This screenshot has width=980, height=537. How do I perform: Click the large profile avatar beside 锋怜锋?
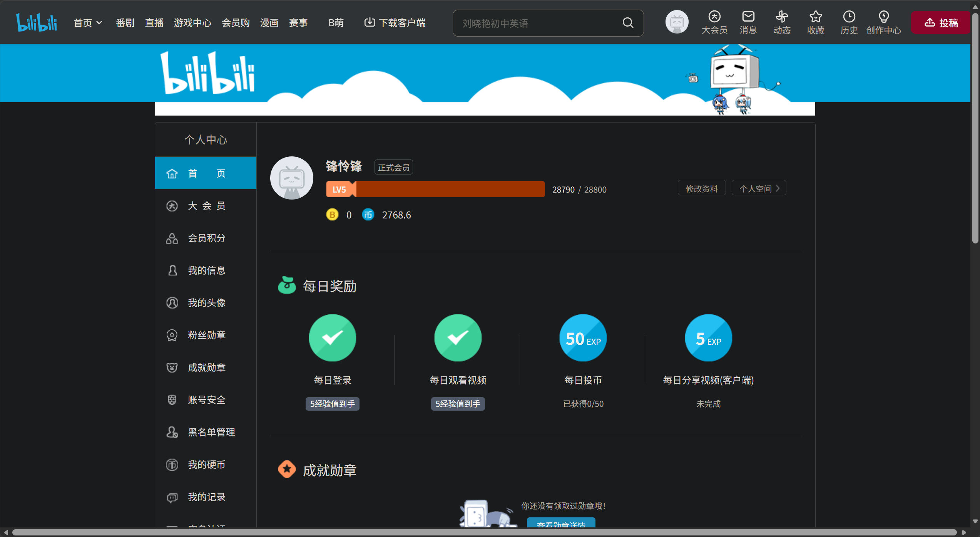[x=292, y=178]
